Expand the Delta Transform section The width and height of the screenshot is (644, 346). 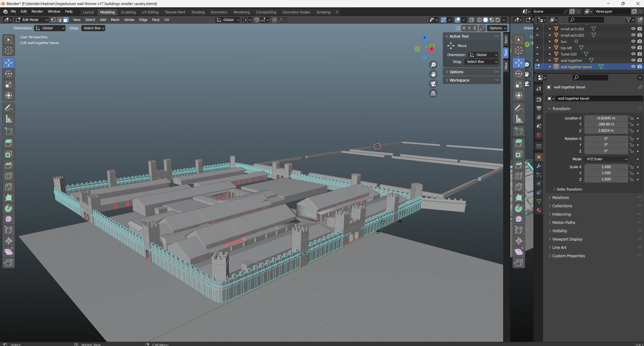pyautogui.click(x=569, y=189)
